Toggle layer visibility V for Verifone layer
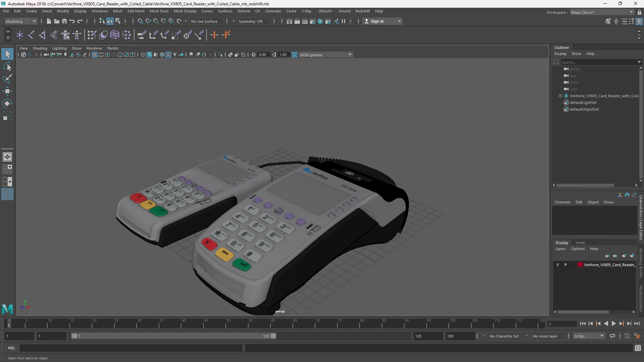644x362 pixels. [x=558, y=265]
